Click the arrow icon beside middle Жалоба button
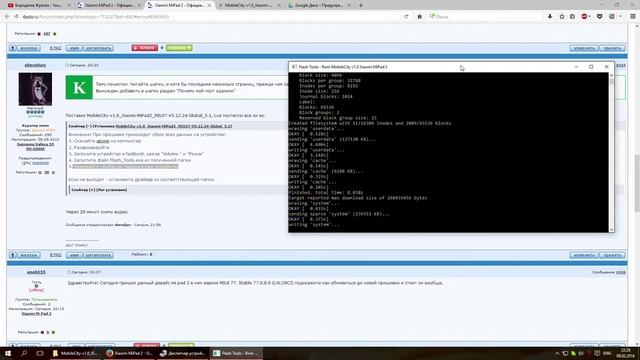 point(13,255)
